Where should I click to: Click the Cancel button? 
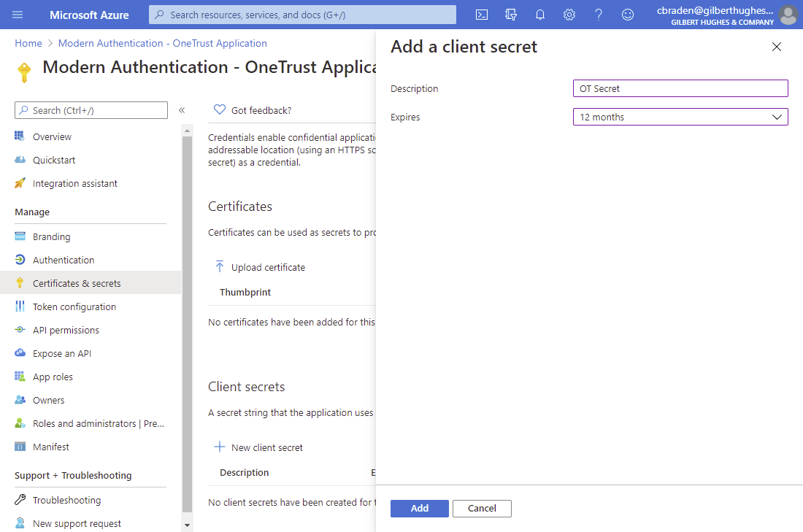pyautogui.click(x=482, y=509)
